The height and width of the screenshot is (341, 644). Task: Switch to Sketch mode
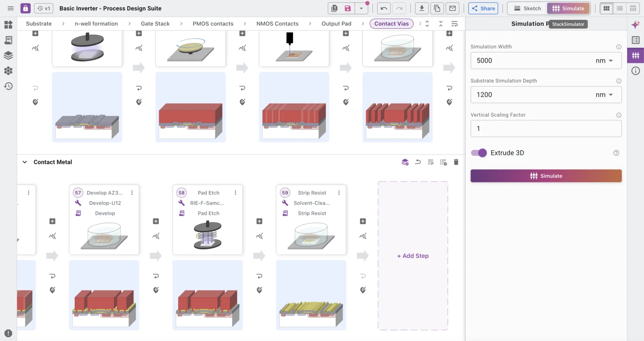[x=528, y=8]
